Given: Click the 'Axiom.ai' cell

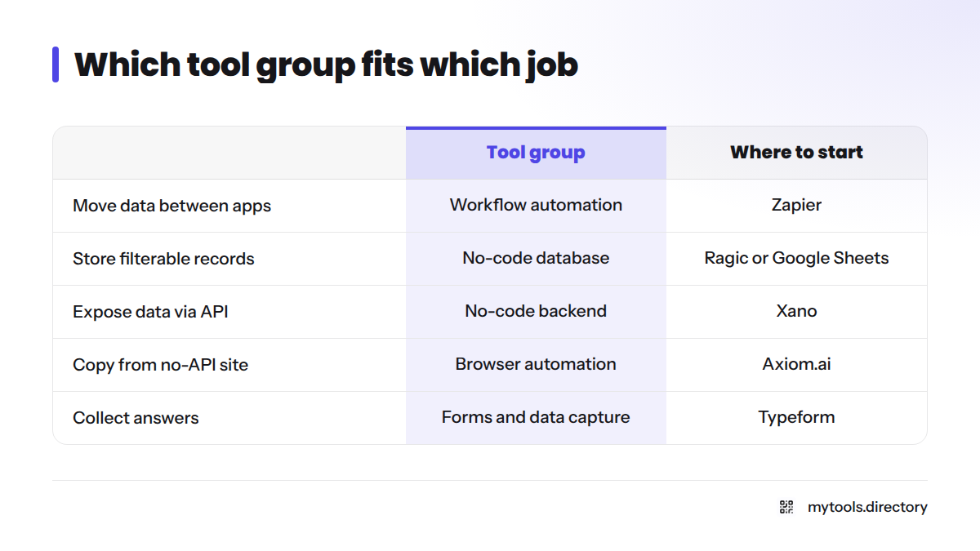Looking at the screenshot, I should 796,364.
